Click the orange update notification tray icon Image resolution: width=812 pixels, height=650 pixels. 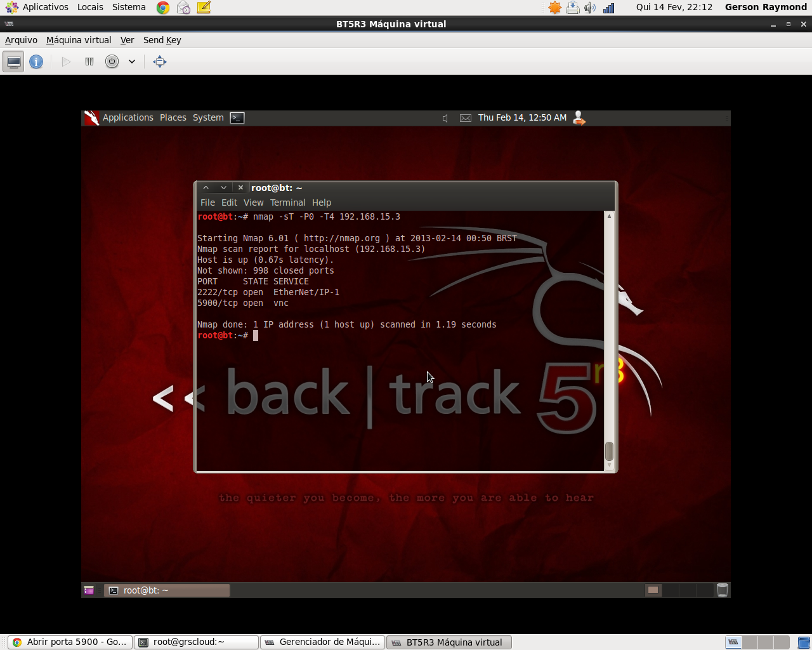pyautogui.click(x=555, y=8)
